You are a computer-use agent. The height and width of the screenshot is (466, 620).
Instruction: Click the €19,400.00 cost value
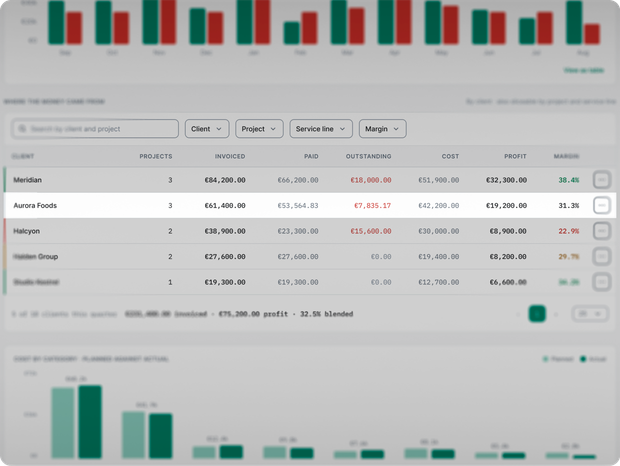tap(439, 257)
